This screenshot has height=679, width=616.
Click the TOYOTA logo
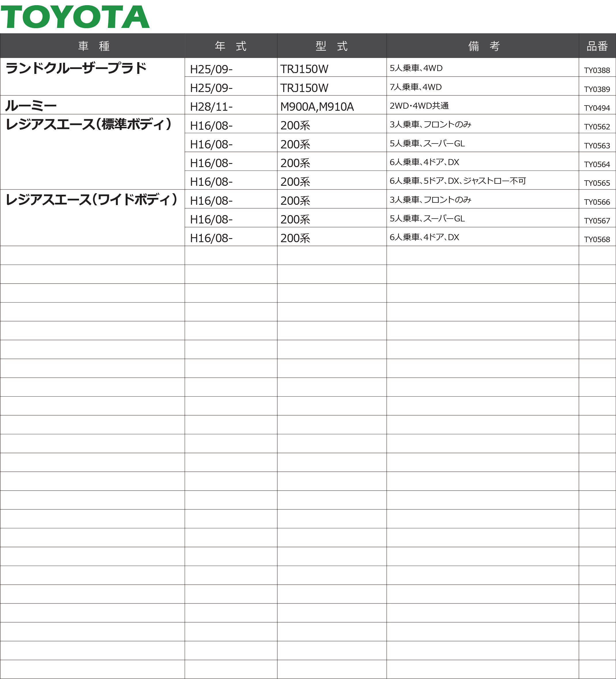(x=75, y=17)
